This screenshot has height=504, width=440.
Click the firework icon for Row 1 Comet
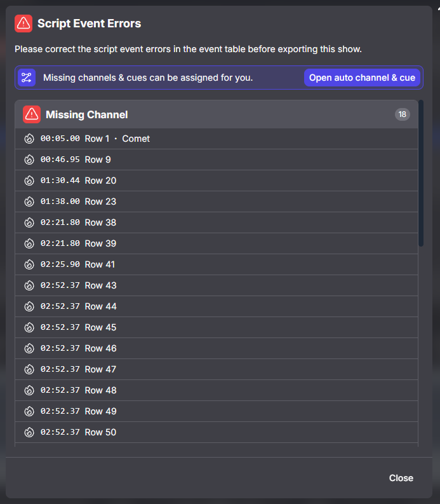29,139
